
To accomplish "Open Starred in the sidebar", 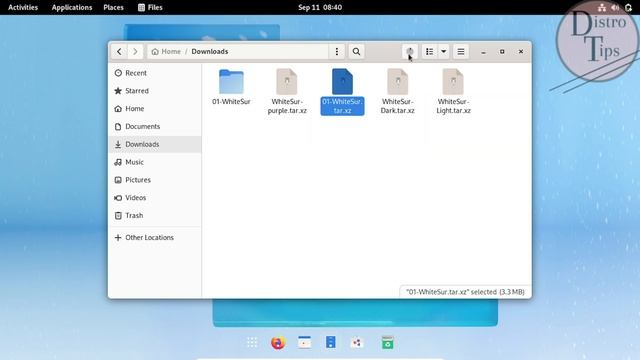I will tap(155, 91).
